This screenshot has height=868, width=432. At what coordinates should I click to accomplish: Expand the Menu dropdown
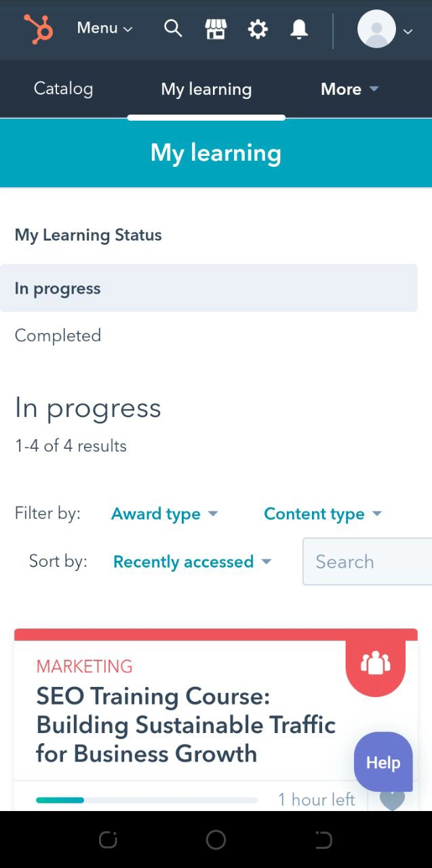[104, 28]
